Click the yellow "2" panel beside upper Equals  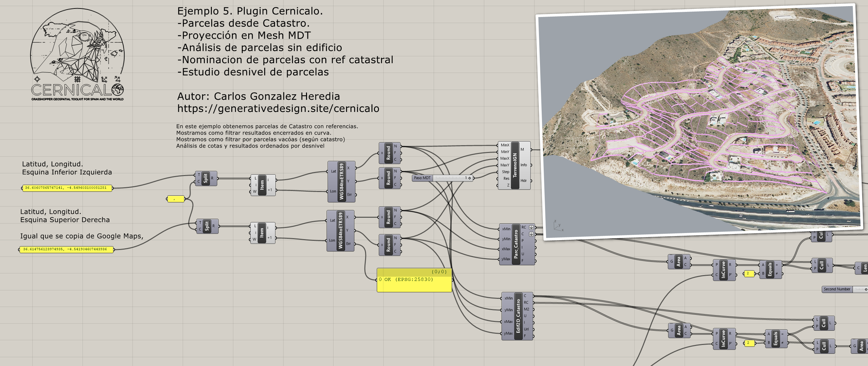[x=749, y=274]
